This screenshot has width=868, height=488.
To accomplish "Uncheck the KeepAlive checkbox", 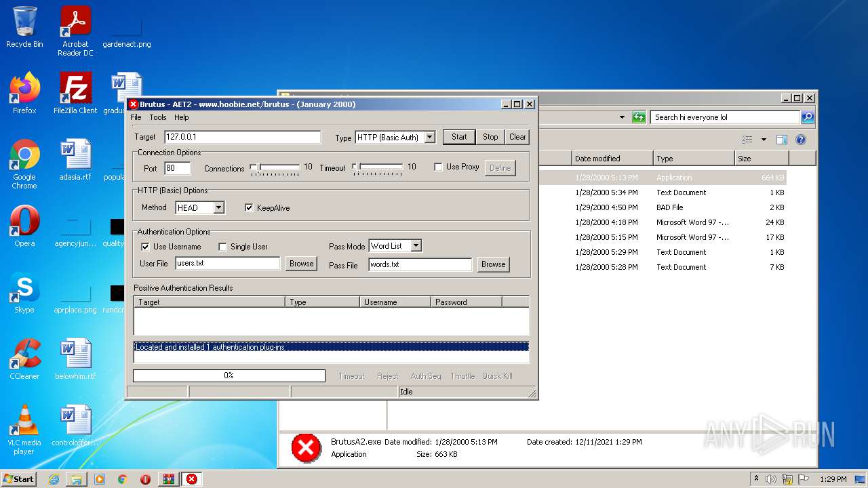I will coord(250,207).
